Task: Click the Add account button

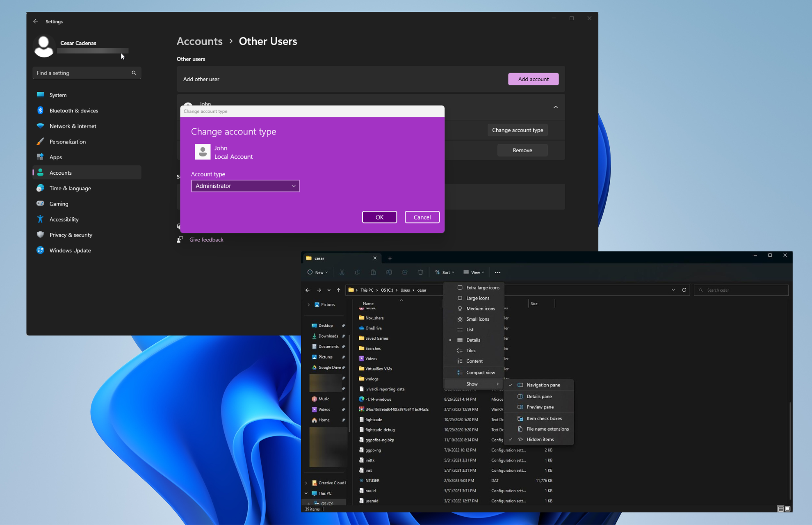Action: pyautogui.click(x=533, y=79)
